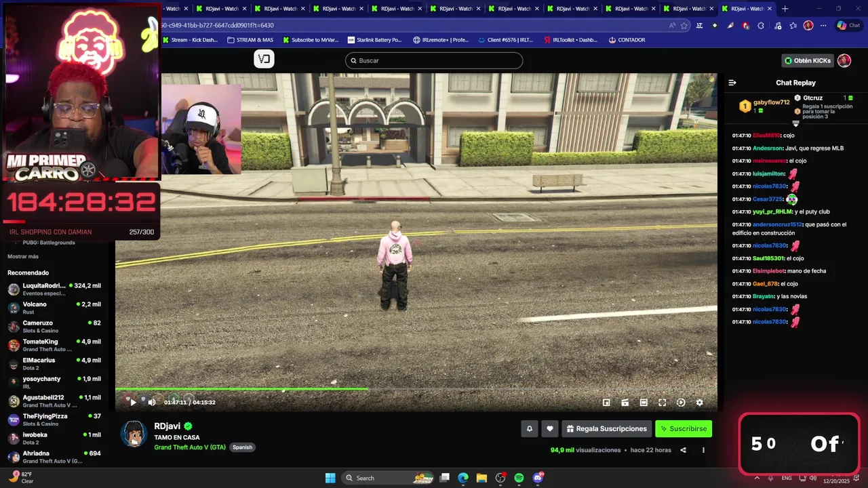Share the stream via share icon
Image resolution: width=868 pixels, height=488 pixels.
(683, 450)
